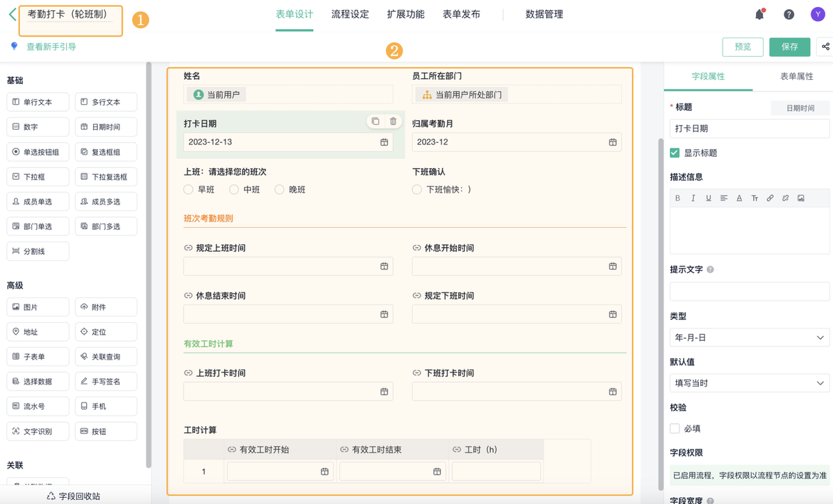Select the 早班 shift radio option
This screenshot has height=504, width=833.
tap(189, 190)
